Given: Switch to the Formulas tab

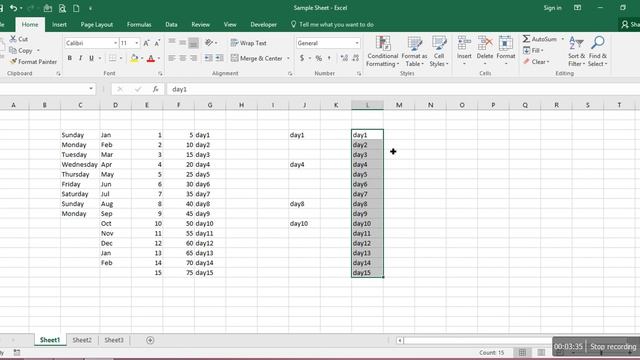Looking at the screenshot, I should (x=139, y=24).
